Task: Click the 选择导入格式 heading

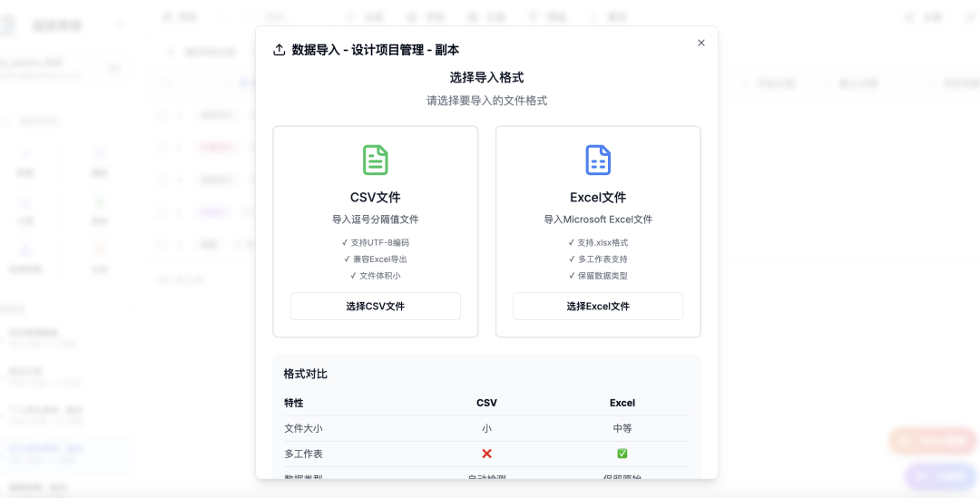Action: tap(487, 77)
